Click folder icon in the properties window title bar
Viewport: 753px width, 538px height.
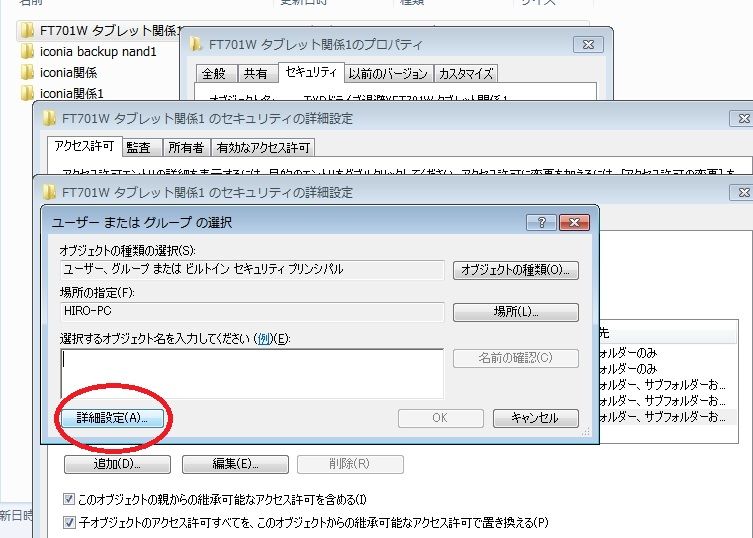tap(195, 45)
